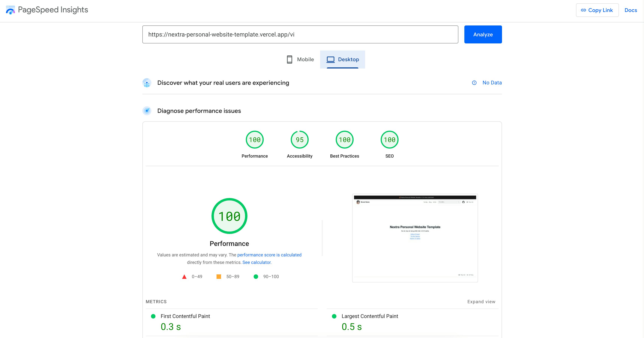Screen dimensions: 644x338
Task: Click the No Data link
Action: click(492, 83)
